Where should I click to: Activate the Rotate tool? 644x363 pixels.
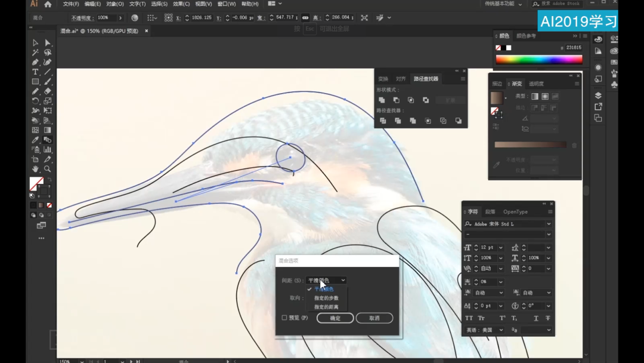pos(35,101)
